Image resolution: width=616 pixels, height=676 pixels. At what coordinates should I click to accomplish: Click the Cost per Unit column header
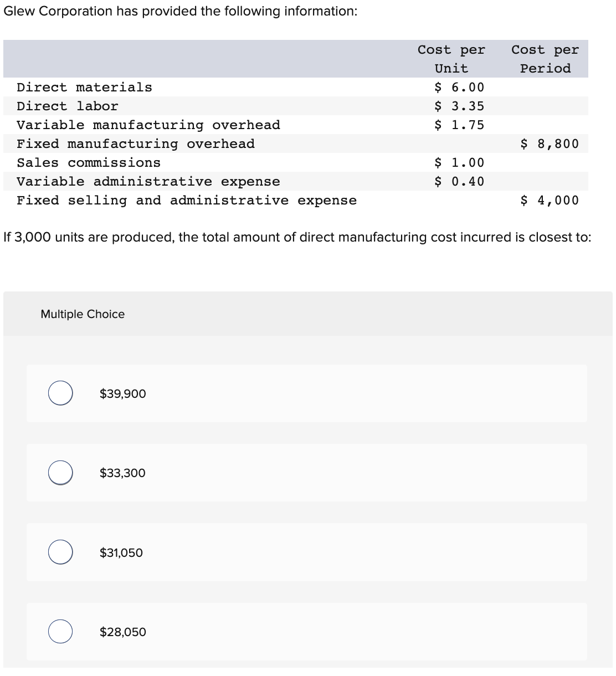[x=451, y=59]
